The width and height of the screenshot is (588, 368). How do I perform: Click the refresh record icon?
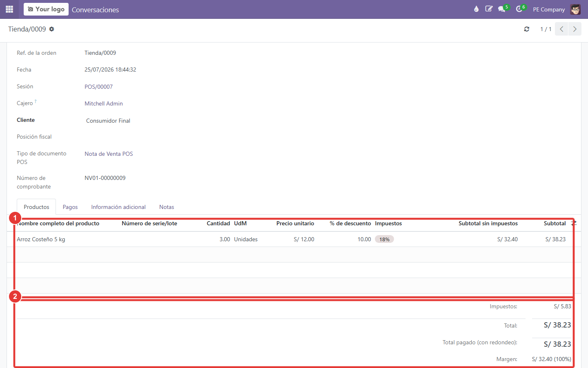527,29
